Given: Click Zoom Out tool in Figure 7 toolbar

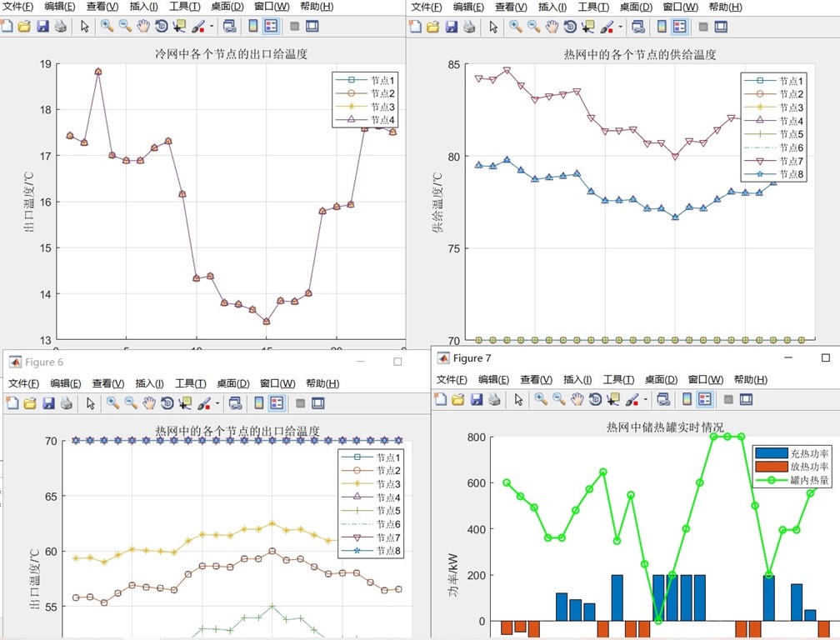Looking at the screenshot, I should (x=558, y=399).
